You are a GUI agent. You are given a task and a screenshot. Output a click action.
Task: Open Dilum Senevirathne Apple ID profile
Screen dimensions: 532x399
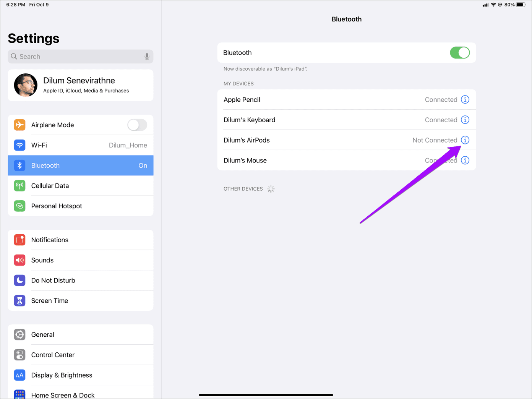click(81, 85)
